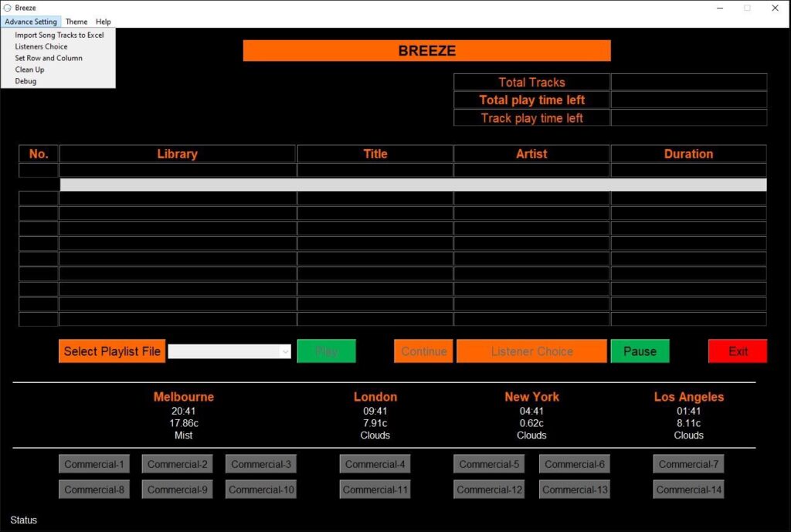Play Commercial-7 spot

click(688, 464)
